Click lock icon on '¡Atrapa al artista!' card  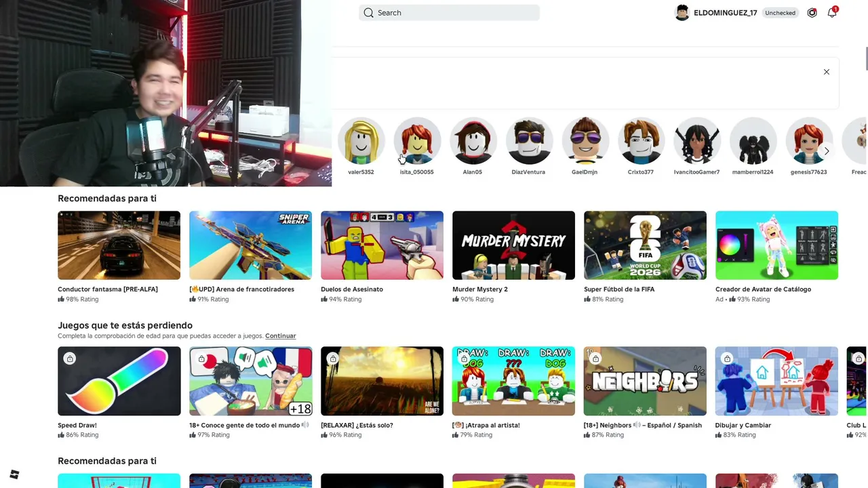click(x=465, y=359)
